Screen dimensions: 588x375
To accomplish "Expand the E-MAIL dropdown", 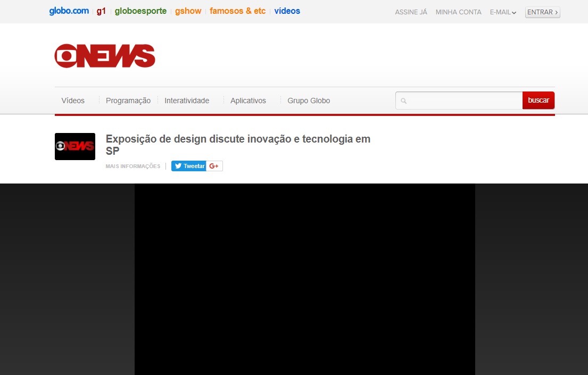I will tap(503, 12).
